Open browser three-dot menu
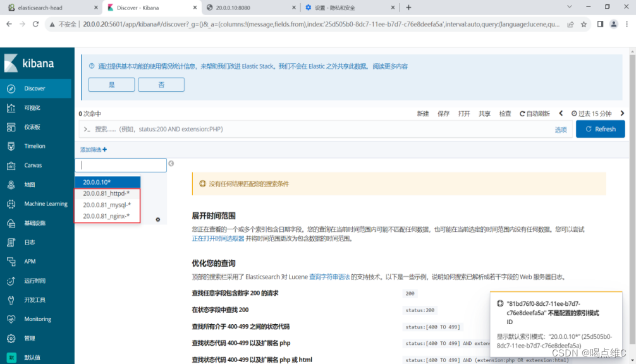Screen dimensions: 636x364 pos(627,24)
